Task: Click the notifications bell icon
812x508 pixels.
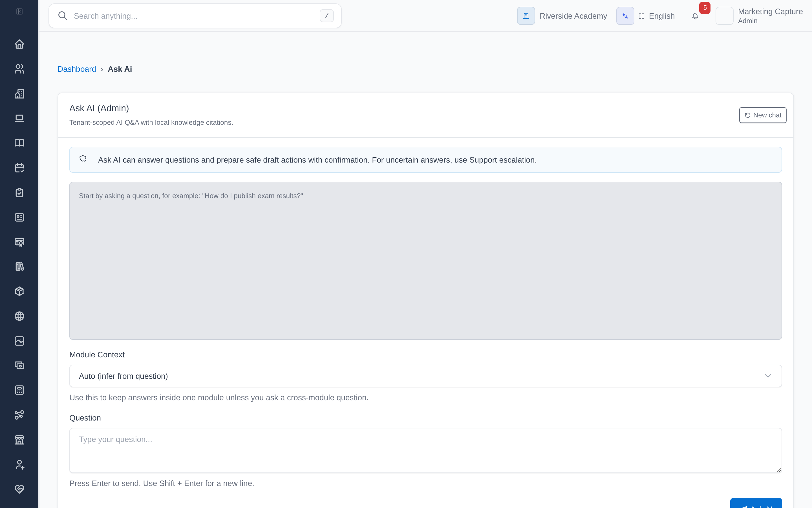Action: click(x=695, y=16)
